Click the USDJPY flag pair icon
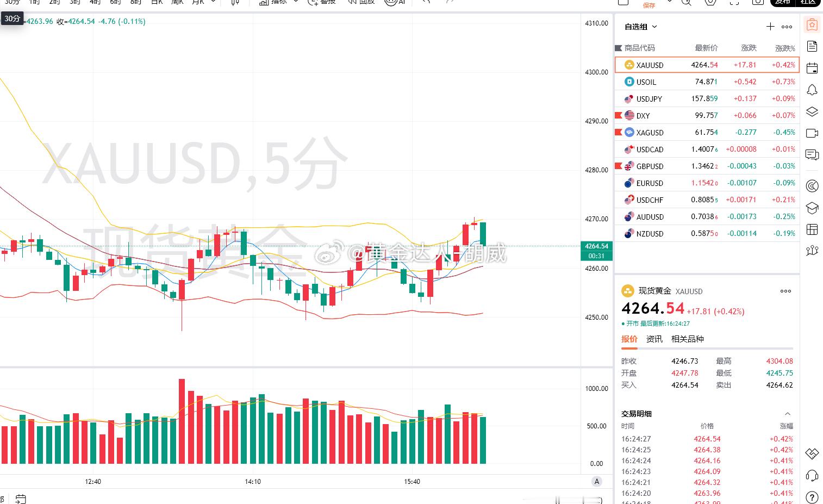The height and width of the screenshot is (504, 823). coord(629,98)
